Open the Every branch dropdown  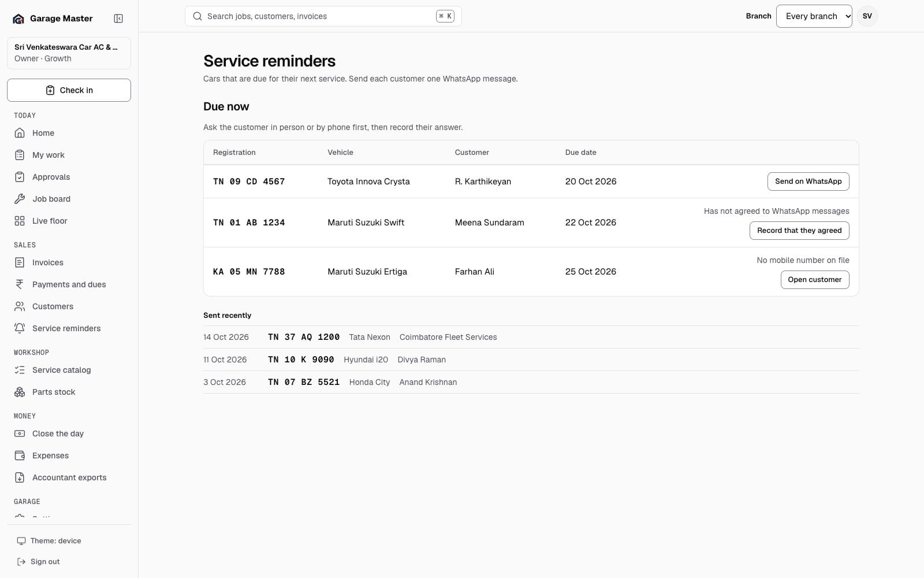click(x=814, y=16)
